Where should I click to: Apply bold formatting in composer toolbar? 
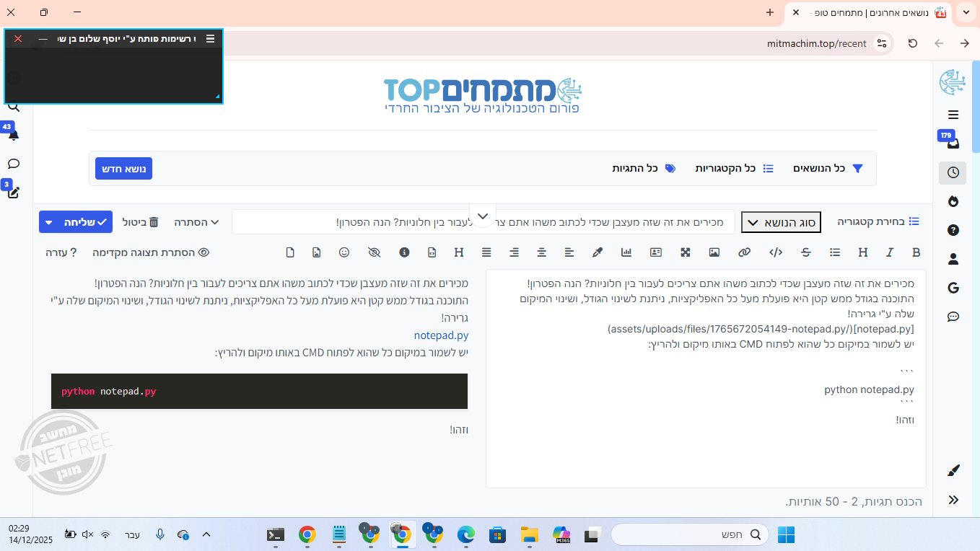(916, 252)
